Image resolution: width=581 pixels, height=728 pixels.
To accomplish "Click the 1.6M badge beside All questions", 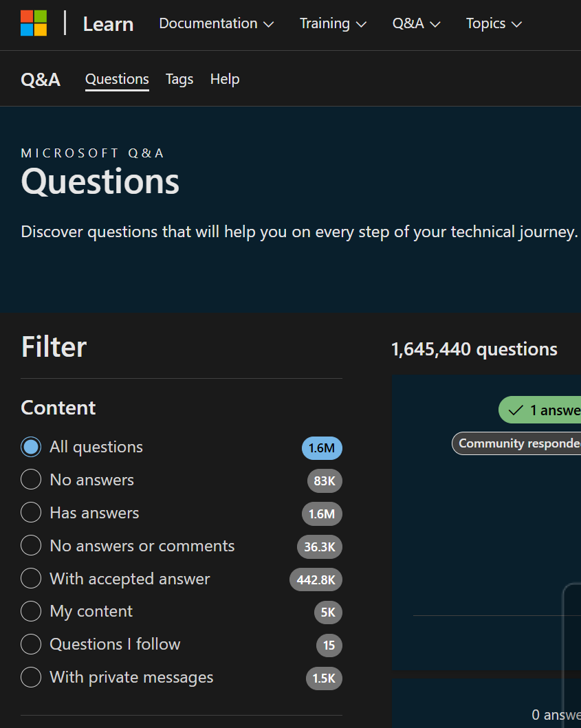I will tap(322, 448).
